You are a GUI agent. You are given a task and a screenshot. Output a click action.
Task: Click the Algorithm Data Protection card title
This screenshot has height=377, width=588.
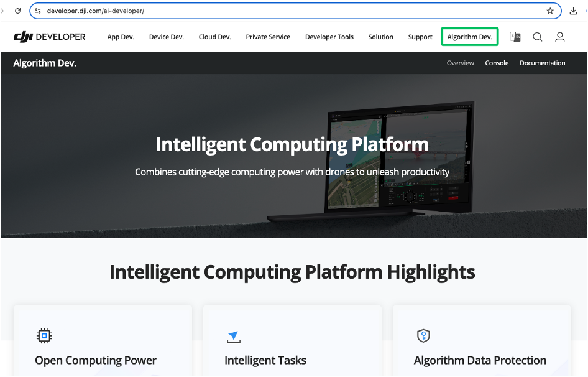480,360
